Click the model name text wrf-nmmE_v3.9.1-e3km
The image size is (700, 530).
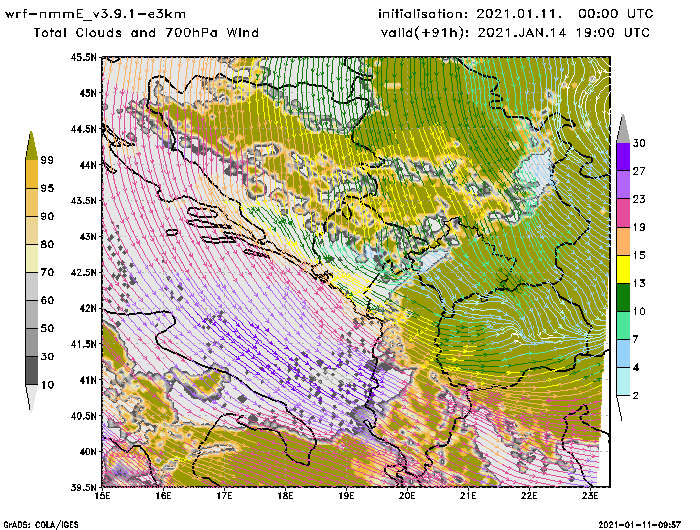pos(96,14)
